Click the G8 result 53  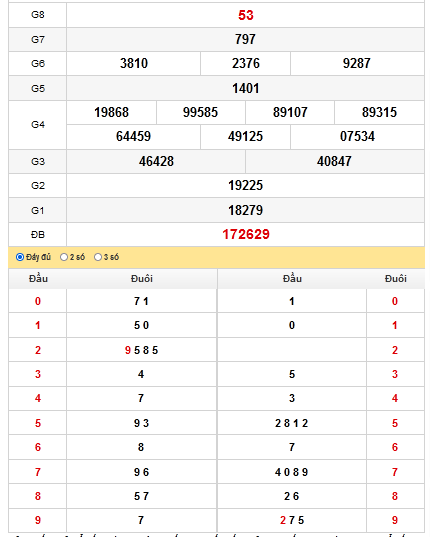click(246, 15)
